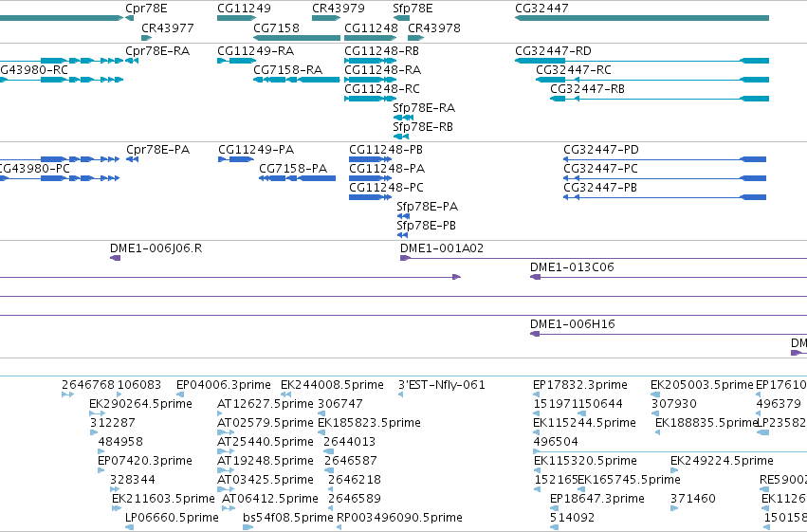Select the CG32447-PB protein label
Image resolution: width=807 pixels, height=532 pixels.
[x=600, y=188]
